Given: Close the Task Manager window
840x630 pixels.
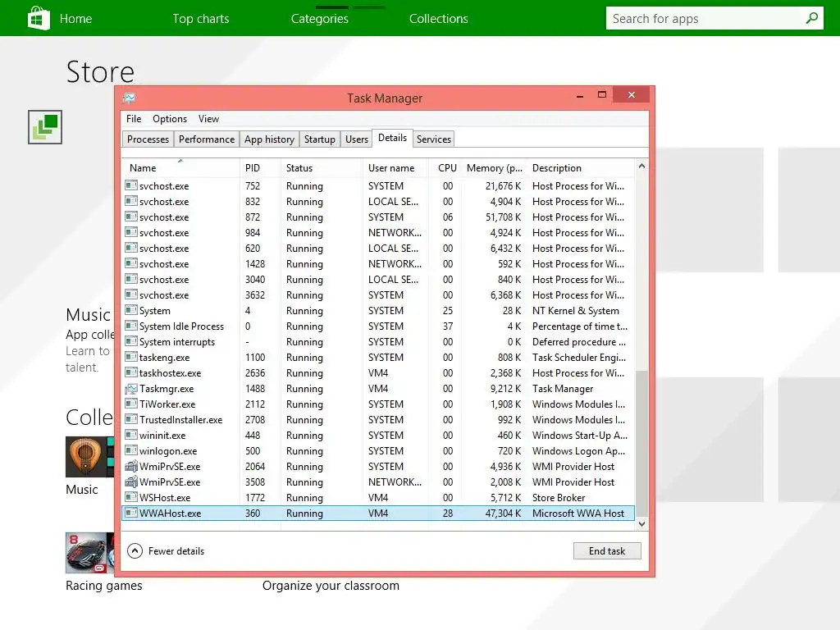Looking at the screenshot, I should pos(632,95).
